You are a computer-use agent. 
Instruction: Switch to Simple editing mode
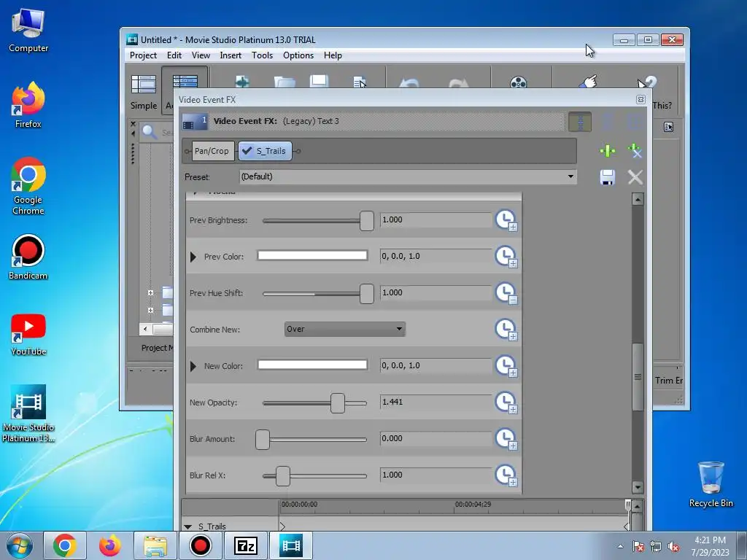tap(144, 92)
